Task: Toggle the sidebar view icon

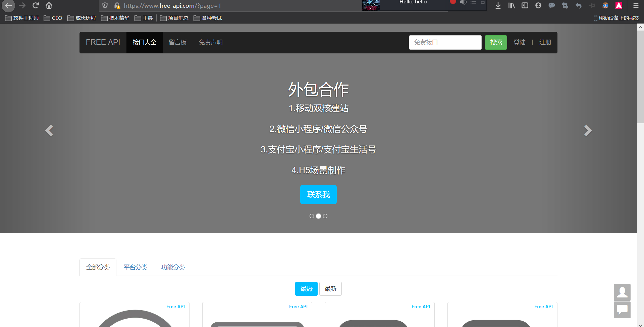Action: [x=525, y=5]
